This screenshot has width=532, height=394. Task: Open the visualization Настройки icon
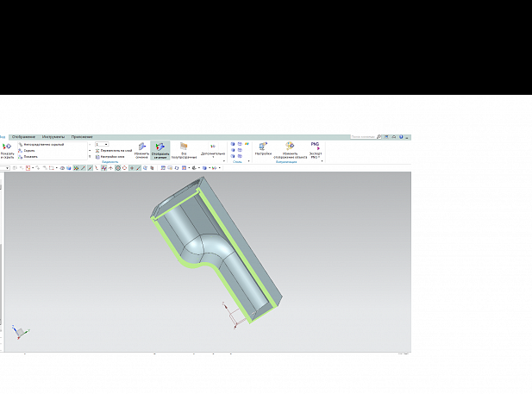pyautogui.click(x=263, y=148)
